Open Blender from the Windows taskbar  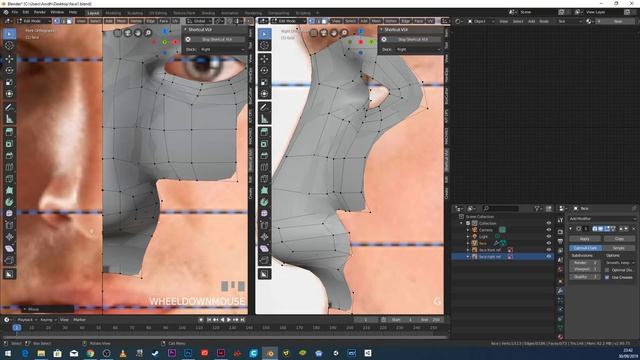tap(270, 353)
